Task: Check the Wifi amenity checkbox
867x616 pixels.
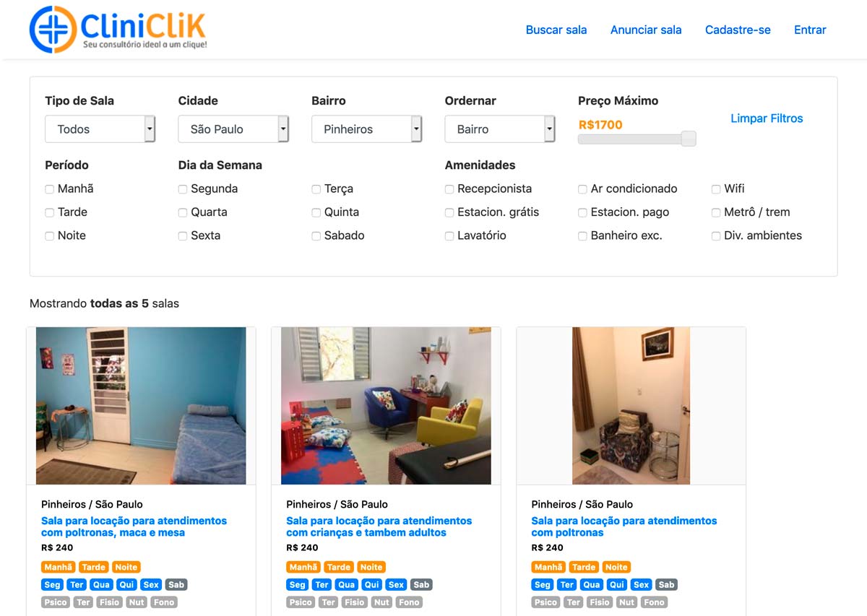Action: click(x=716, y=189)
